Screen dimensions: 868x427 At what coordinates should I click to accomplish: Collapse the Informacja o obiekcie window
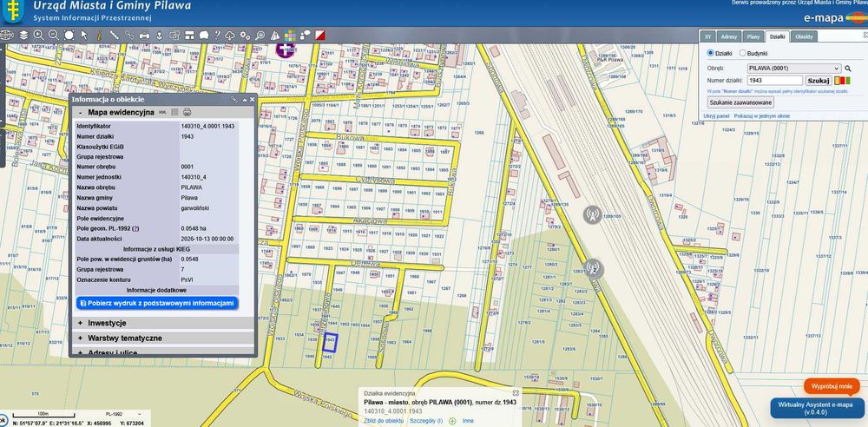click(244, 99)
